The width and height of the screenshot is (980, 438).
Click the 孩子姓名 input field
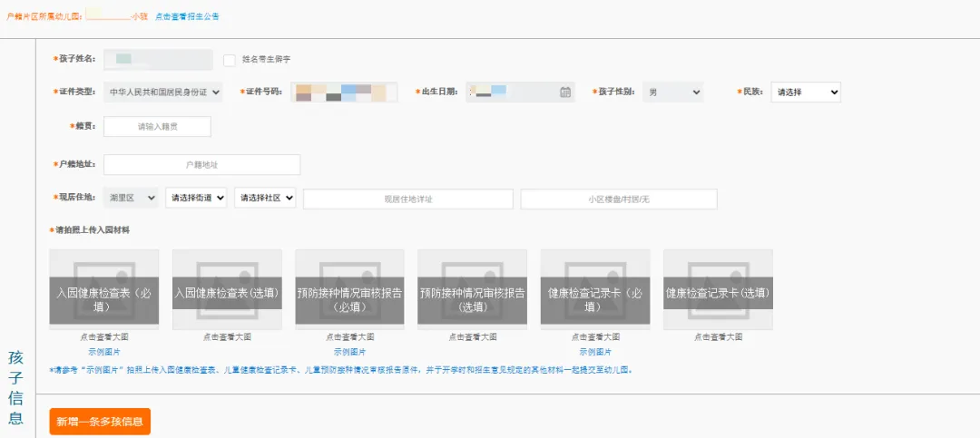[x=158, y=60]
